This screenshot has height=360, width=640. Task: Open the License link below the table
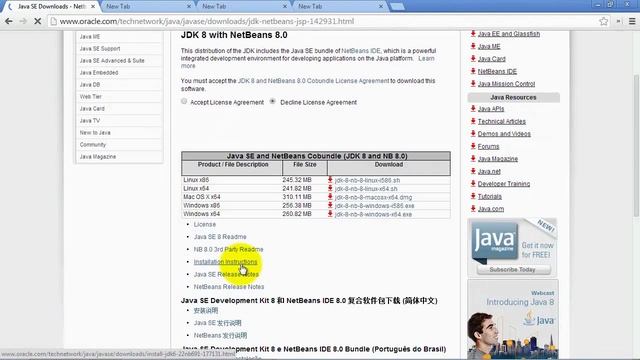click(205, 224)
